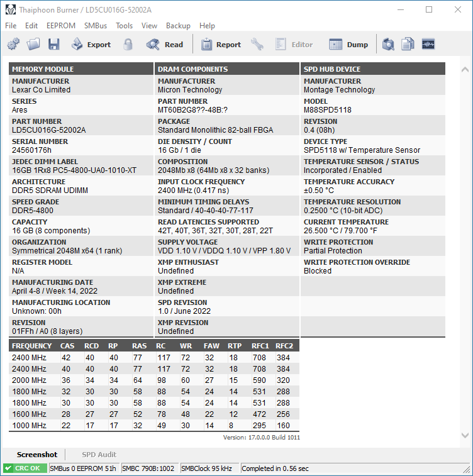The height and width of the screenshot is (476, 473).
Task: Switch to the SPD Audit tab
Action: tap(99, 455)
